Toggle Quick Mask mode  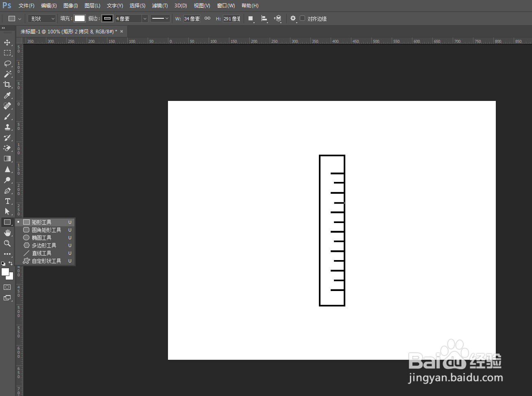coord(7,287)
